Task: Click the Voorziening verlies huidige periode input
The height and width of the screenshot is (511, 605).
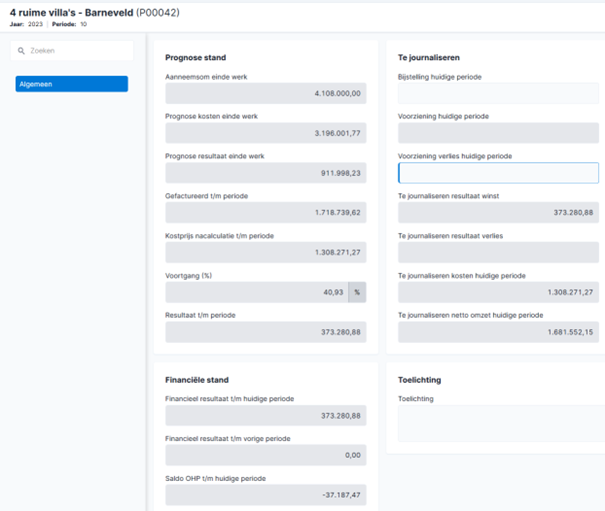Action: click(498, 173)
